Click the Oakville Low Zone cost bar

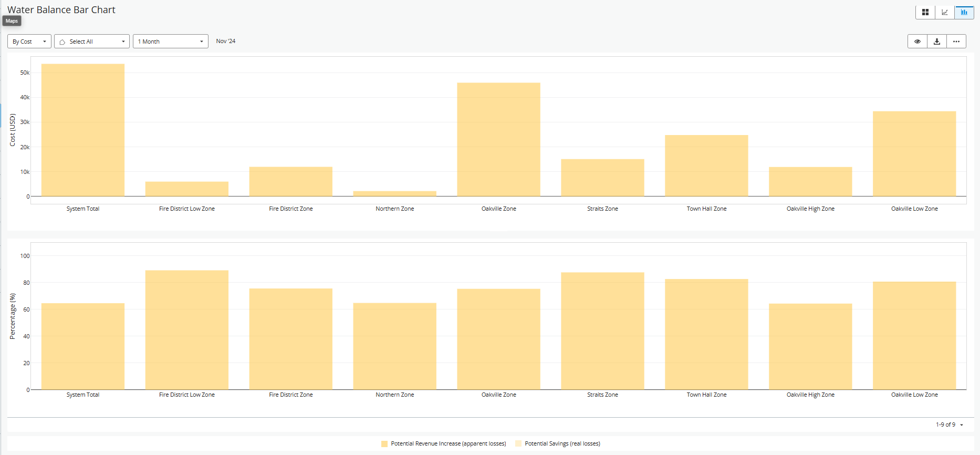(914, 154)
